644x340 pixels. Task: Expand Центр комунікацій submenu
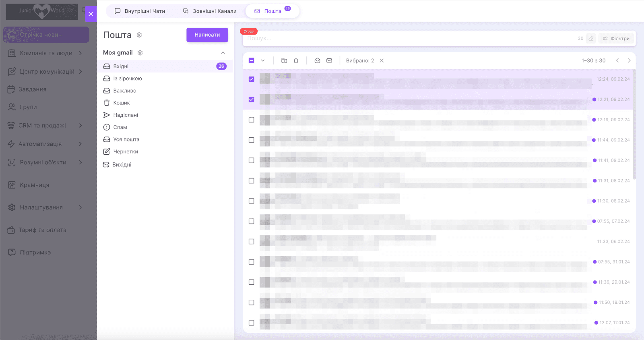80,72
